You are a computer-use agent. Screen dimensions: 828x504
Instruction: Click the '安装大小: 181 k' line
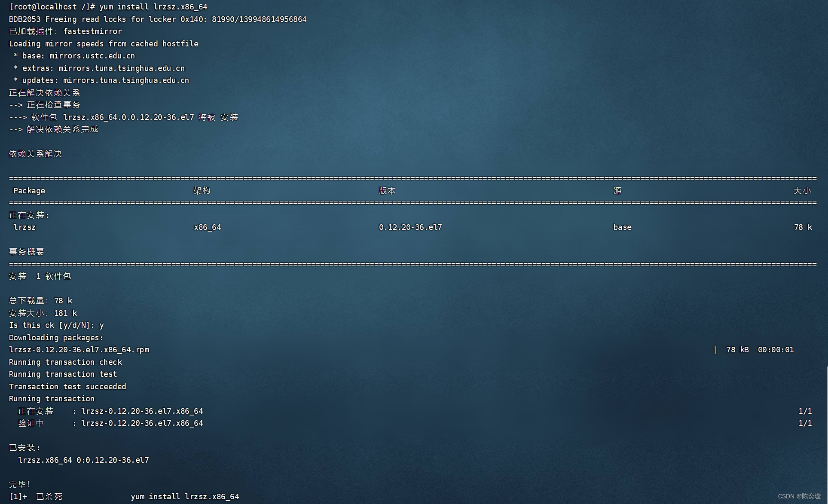pyautogui.click(x=43, y=313)
